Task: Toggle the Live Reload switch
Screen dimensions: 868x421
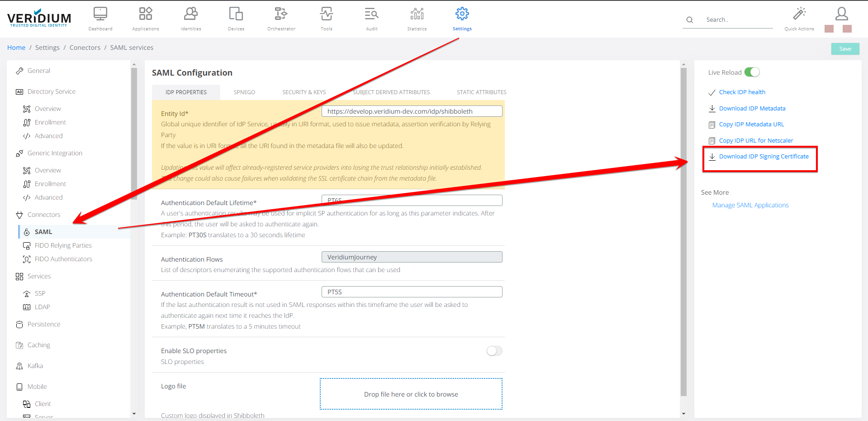Action: [752, 72]
